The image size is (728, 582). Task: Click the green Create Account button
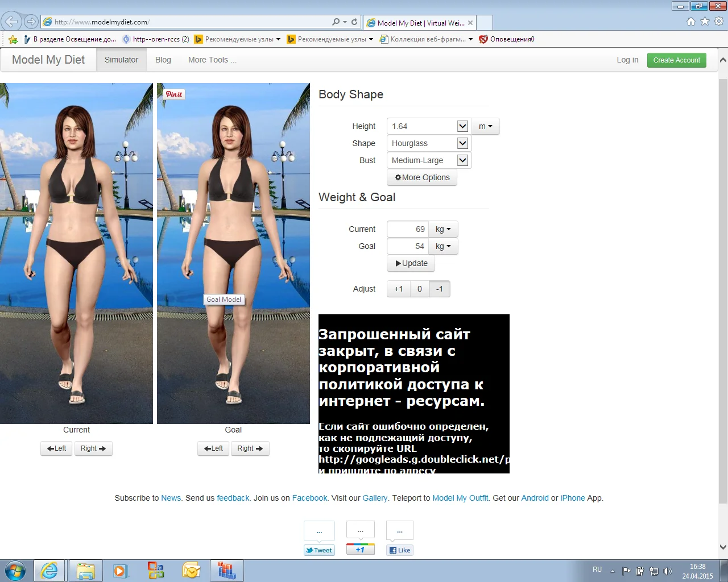tap(677, 60)
